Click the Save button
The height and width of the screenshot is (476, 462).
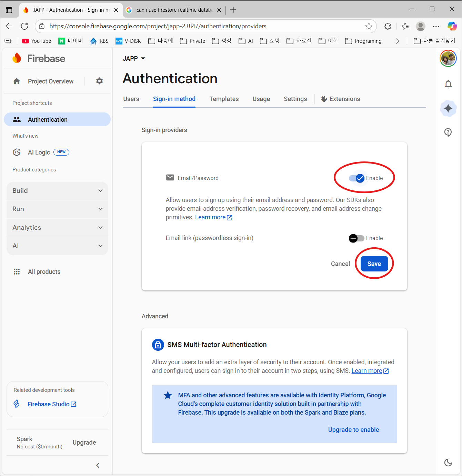[x=374, y=264]
